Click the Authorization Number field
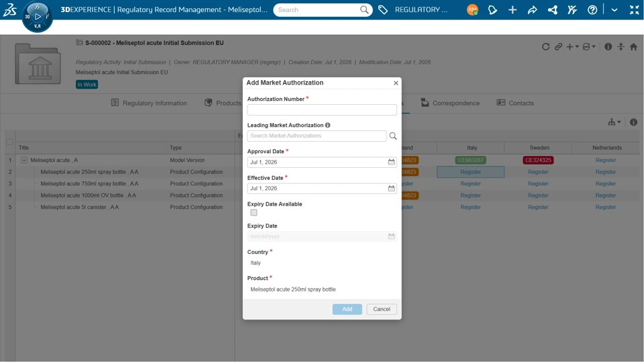Viewport: 644px width, 362px height. coord(322,110)
